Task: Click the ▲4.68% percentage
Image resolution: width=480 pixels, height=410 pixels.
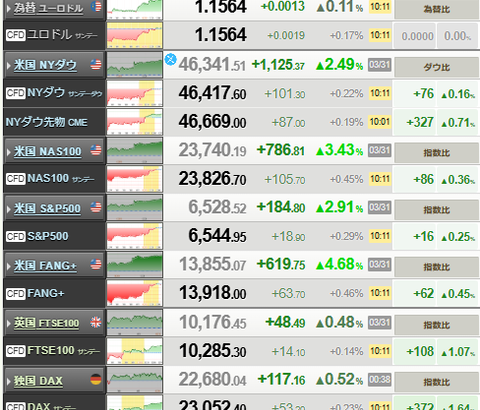Action: 339,264
